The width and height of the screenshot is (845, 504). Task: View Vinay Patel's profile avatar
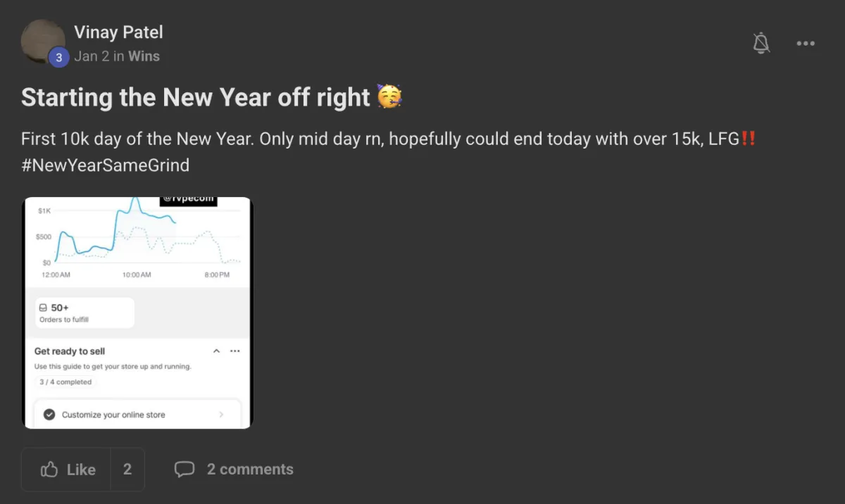(x=44, y=42)
